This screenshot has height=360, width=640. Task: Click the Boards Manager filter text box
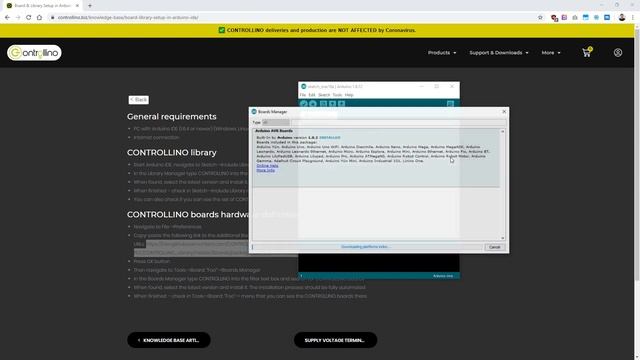[398, 122]
